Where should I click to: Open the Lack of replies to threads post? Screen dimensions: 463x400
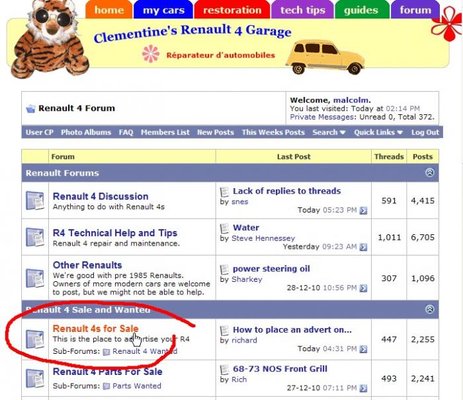pyautogui.click(x=287, y=191)
